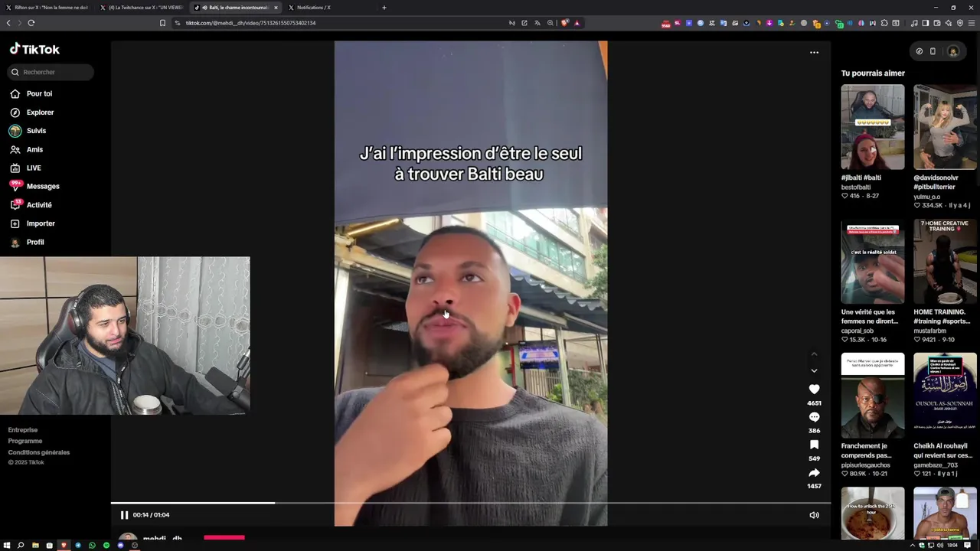Image resolution: width=980 pixels, height=551 pixels.
Task: Bookmark this page in address bar
Action: [162, 23]
